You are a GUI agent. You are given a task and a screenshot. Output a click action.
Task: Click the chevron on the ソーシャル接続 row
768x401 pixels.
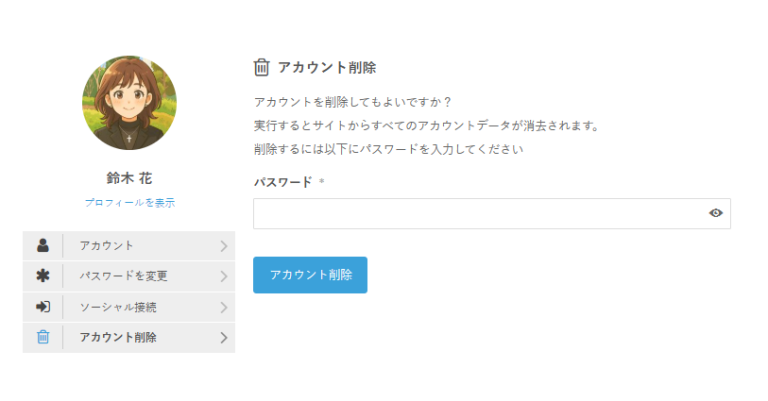223,306
